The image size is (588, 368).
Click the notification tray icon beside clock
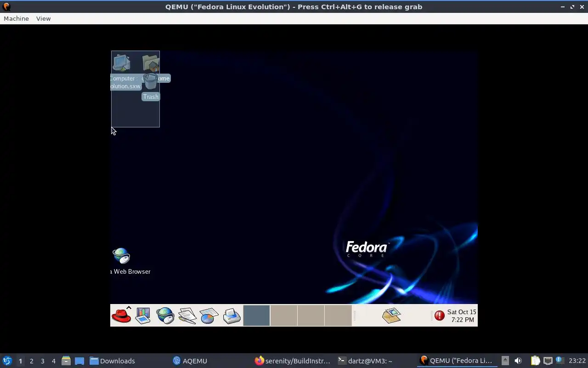[x=560, y=360]
